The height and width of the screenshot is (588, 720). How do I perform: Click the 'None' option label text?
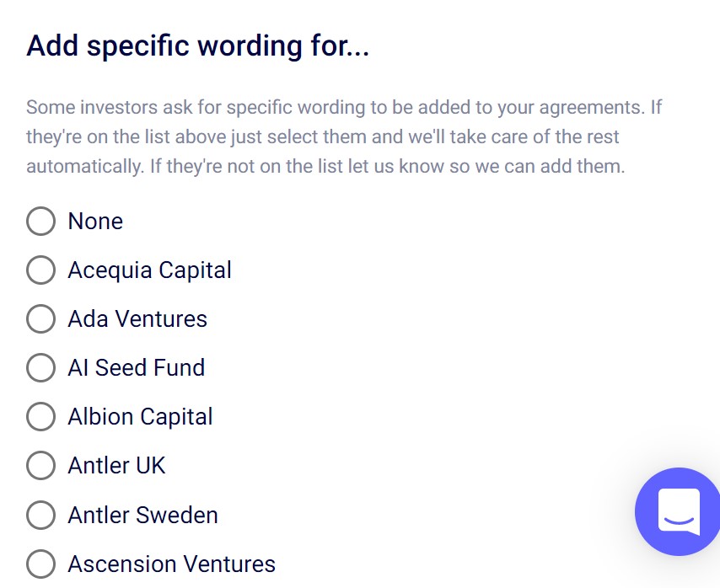(x=95, y=221)
